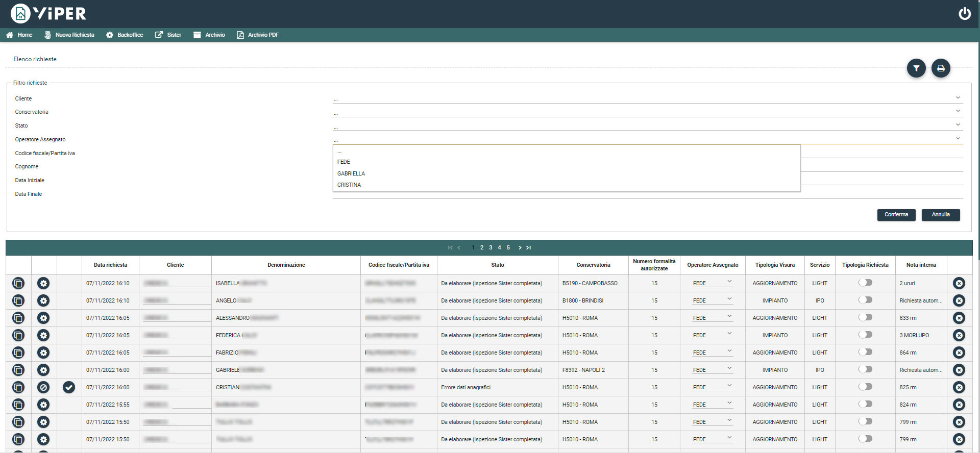Open gear settings for FABRIZIO row
The width and height of the screenshot is (980, 453).
point(43,353)
